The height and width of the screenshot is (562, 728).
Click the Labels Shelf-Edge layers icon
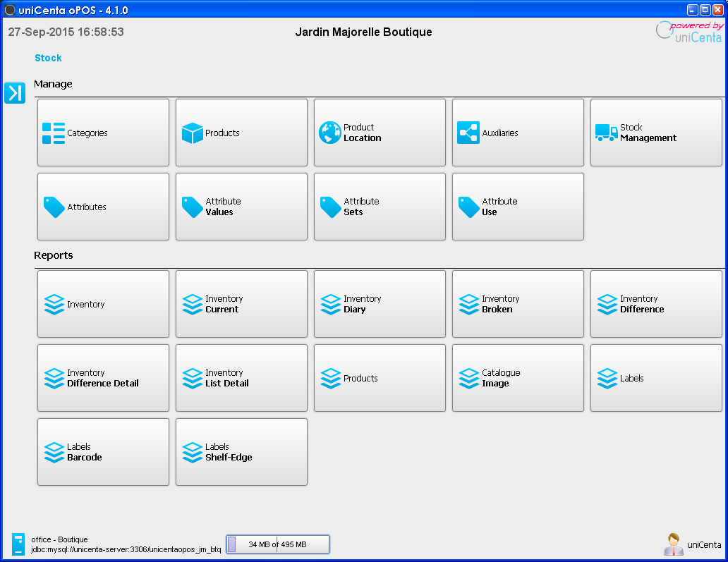click(192, 453)
